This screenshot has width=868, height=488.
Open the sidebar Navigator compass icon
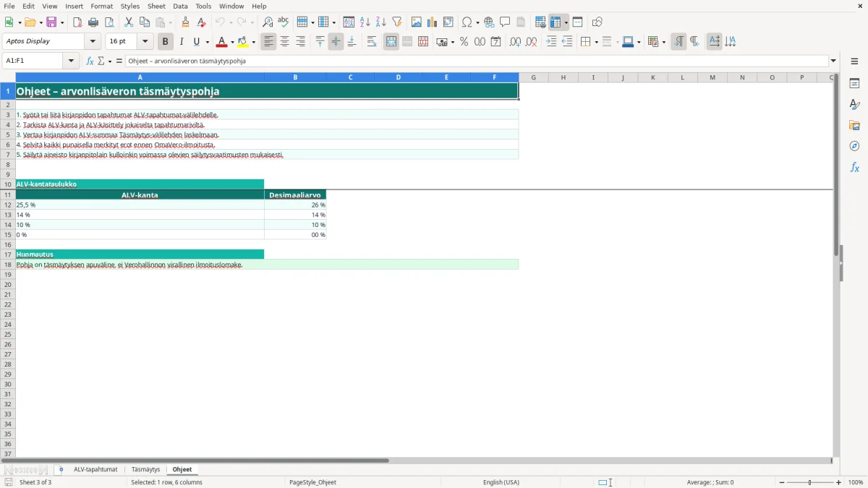click(854, 146)
